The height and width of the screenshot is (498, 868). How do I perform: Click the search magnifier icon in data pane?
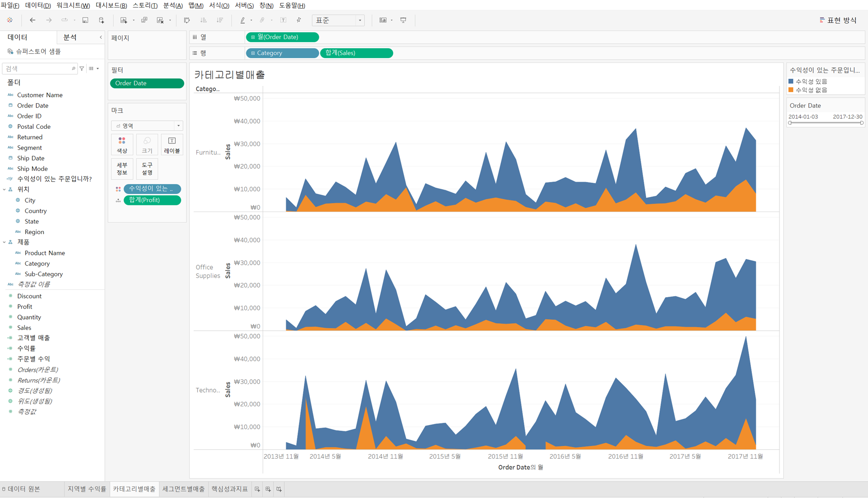pyautogui.click(x=74, y=69)
